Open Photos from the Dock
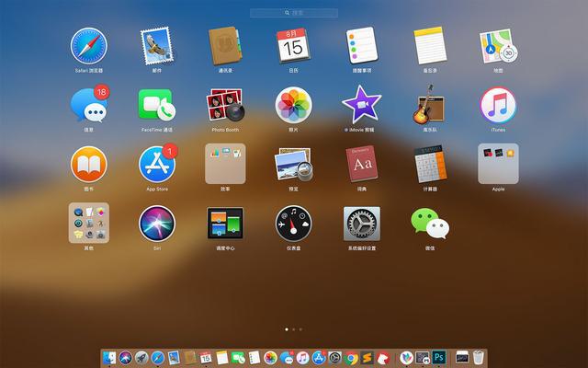The image size is (588, 368). (x=270, y=358)
